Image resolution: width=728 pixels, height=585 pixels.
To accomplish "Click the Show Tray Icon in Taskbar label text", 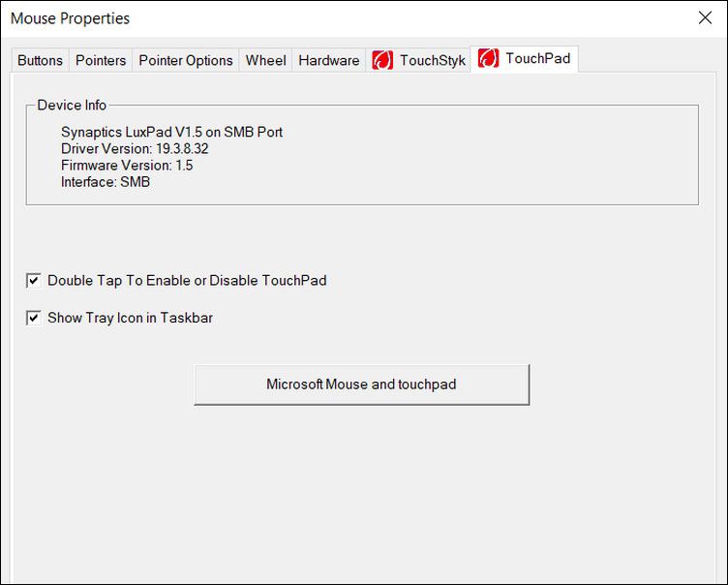I will point(130,318).
